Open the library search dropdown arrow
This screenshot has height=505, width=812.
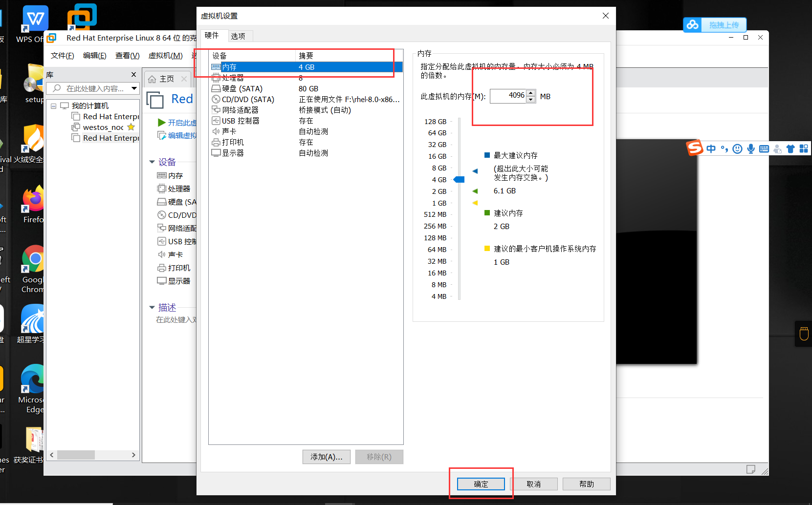click(x=134, y=88)
